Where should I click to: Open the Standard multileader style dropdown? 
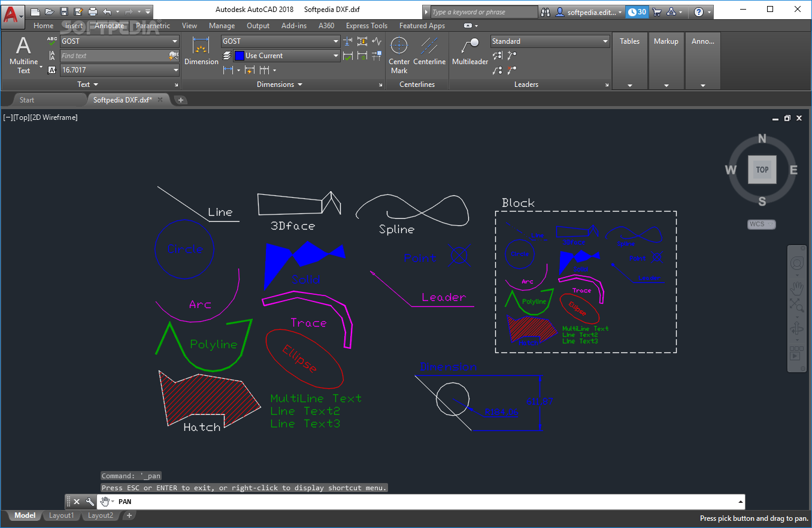coord(605,41)
